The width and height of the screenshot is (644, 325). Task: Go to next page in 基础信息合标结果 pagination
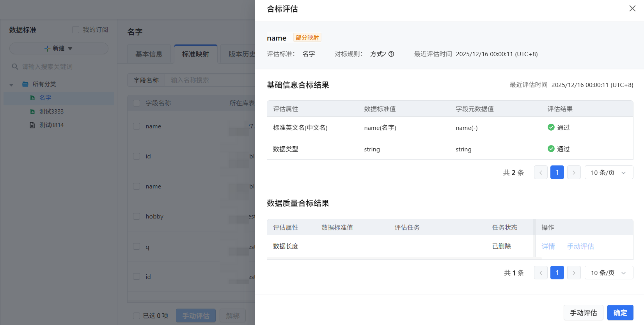point(574,172)
